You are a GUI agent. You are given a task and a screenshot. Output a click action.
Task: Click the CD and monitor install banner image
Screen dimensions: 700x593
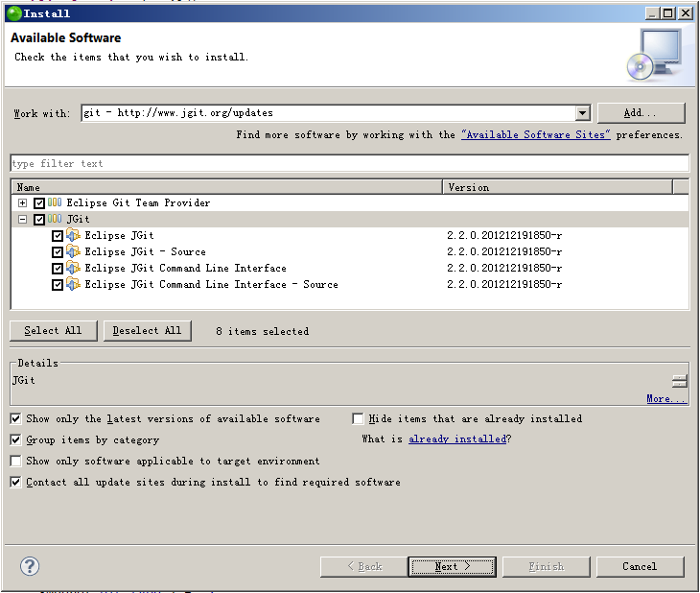click(655, 56)
